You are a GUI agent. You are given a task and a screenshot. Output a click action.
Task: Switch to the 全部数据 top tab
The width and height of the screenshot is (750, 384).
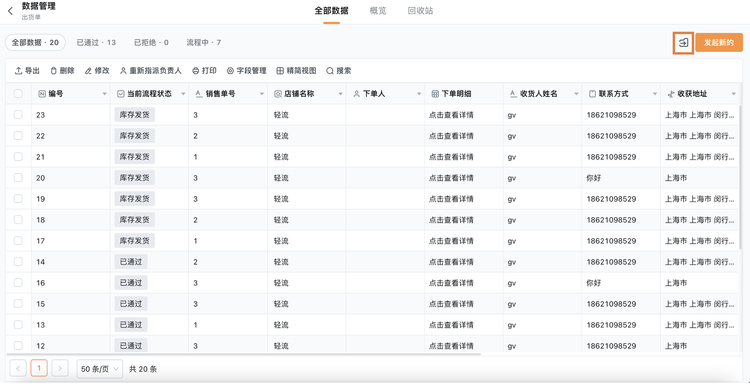click(x=331, y=11)
